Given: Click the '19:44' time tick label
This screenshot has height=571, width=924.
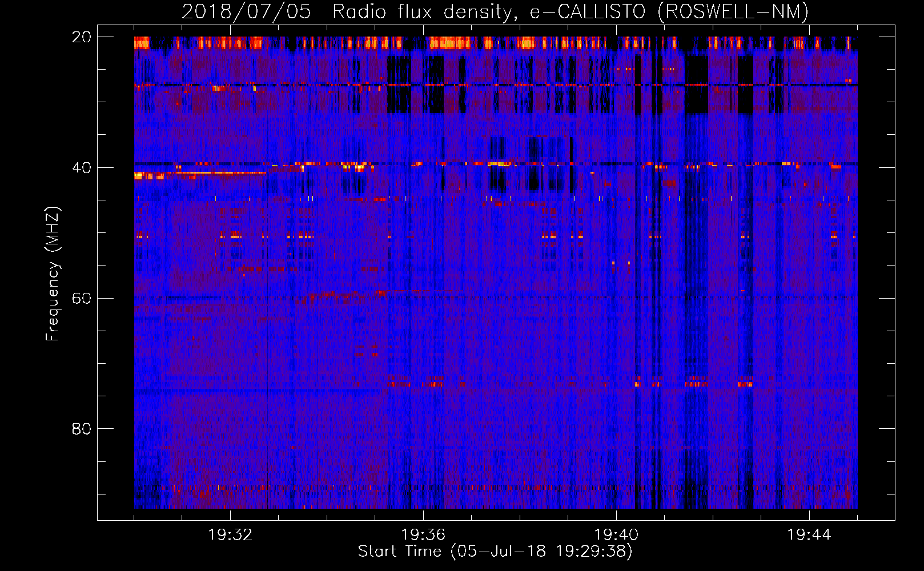Looking at the screenshot, I should [809, 535].
